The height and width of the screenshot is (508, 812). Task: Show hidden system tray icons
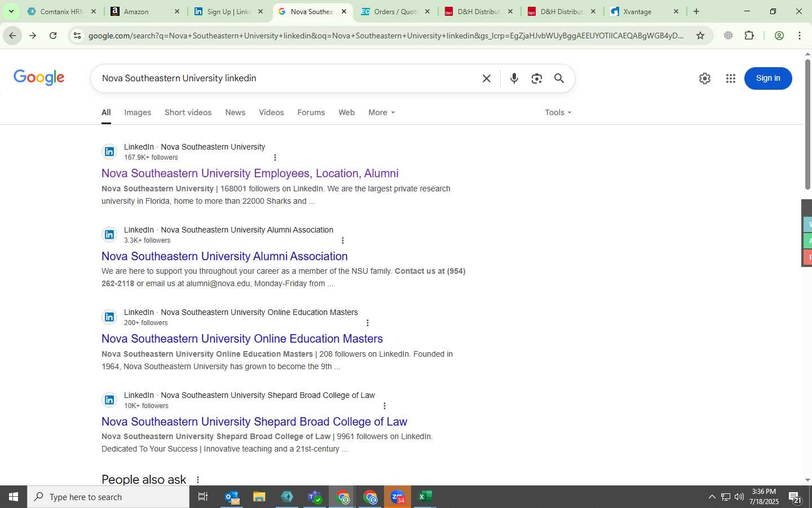712,497
